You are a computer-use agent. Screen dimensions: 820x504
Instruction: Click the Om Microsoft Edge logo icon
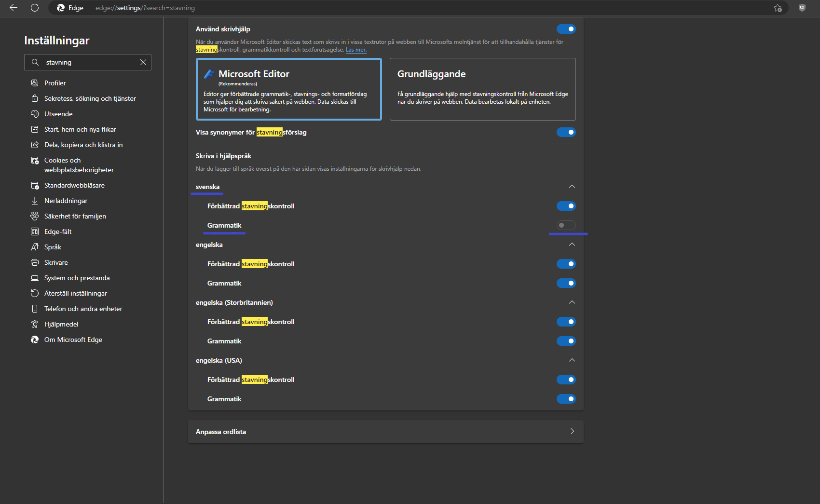point(35,340)
